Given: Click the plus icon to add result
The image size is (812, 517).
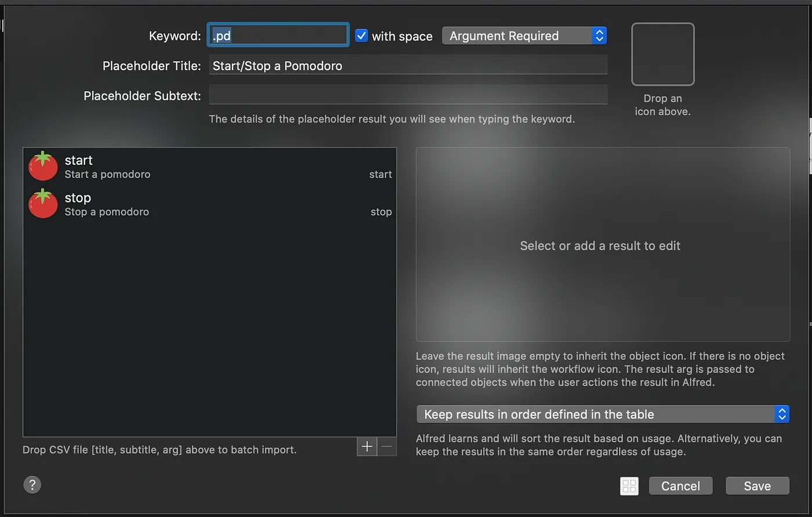Looking at the screenshot, I should coord(367,446).
